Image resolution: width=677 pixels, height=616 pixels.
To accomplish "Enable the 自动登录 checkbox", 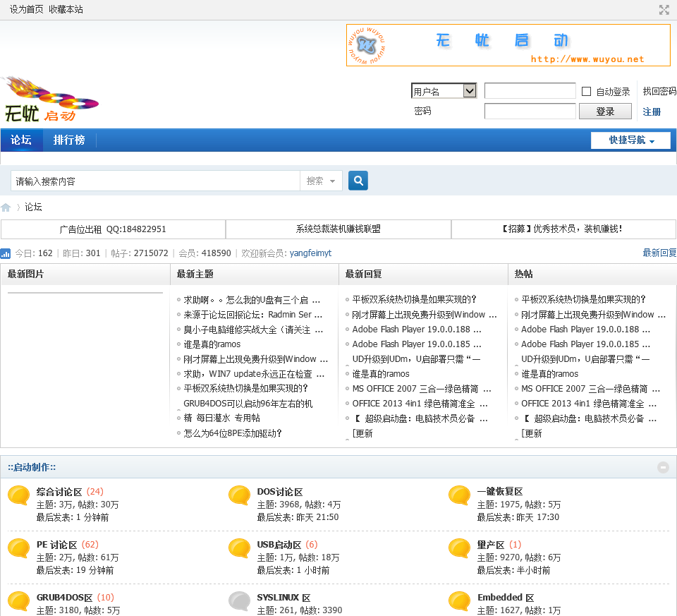I will [586, 92].
